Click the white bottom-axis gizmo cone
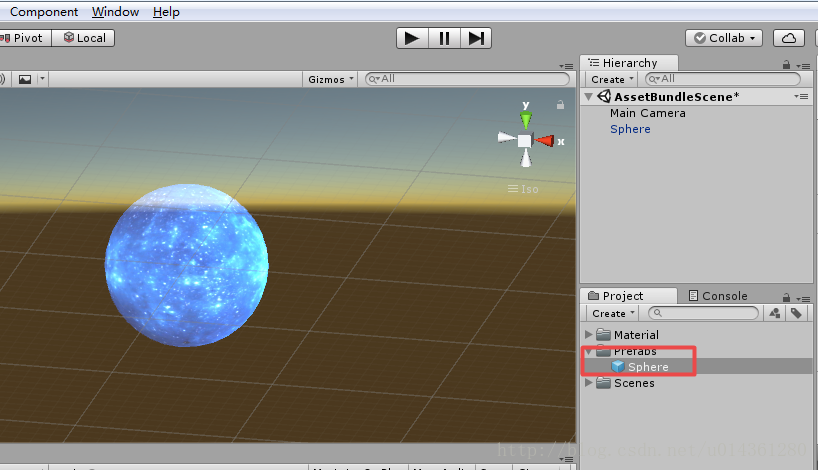This screenshot has width=818, height=470. coord(526,159)
